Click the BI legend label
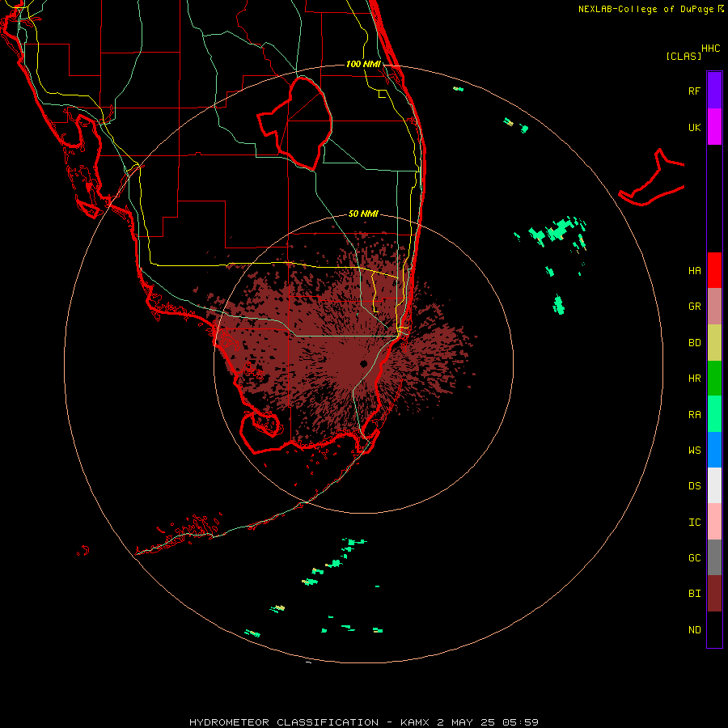 click(x=694, y=594)
